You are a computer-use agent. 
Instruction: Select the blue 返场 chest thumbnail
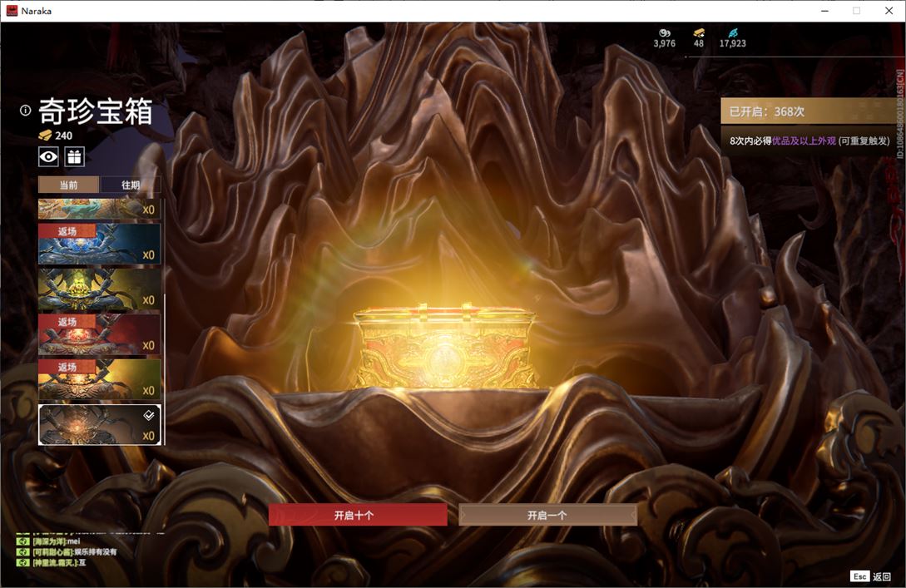pyautogui.click(x=99, y=244)
